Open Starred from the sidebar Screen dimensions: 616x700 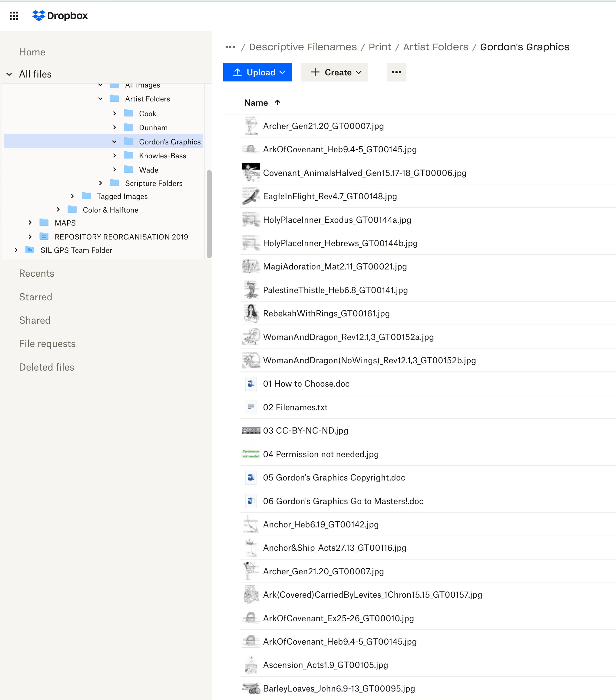(36, 297)
